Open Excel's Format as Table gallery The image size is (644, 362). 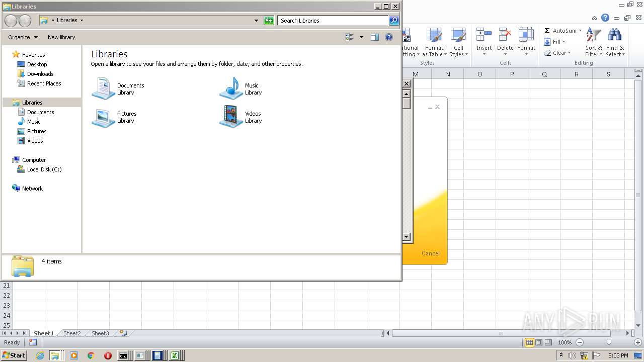click(x=434, y=42)
